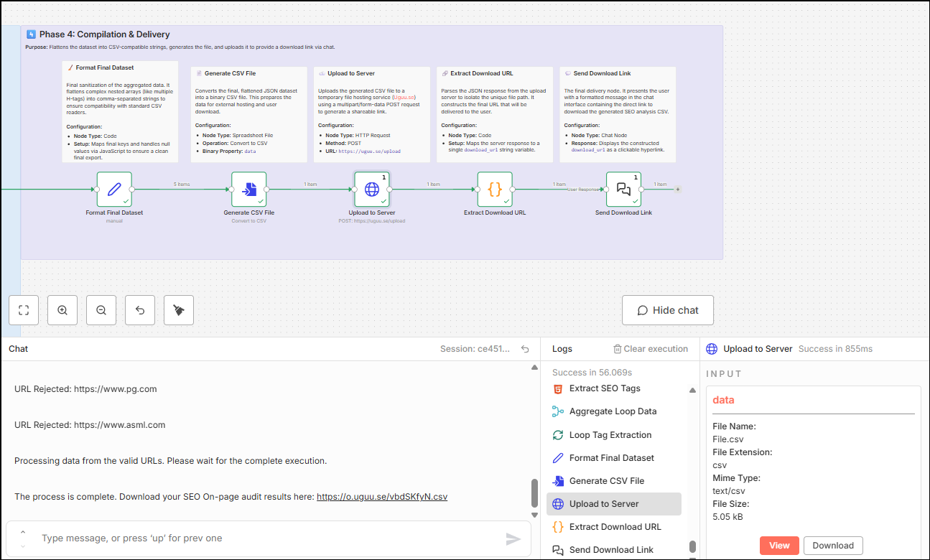Zoom out of the canvas

pos(101,310)
